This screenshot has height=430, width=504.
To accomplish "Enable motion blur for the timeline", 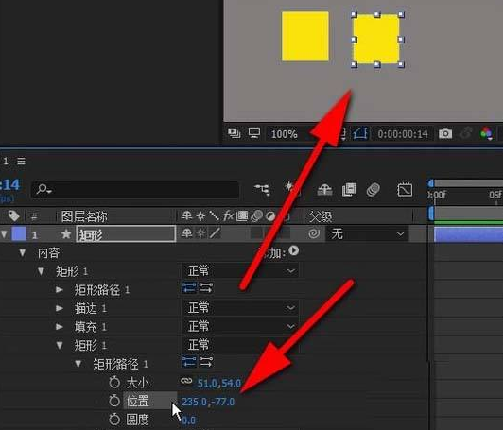I will click(374, 189).
